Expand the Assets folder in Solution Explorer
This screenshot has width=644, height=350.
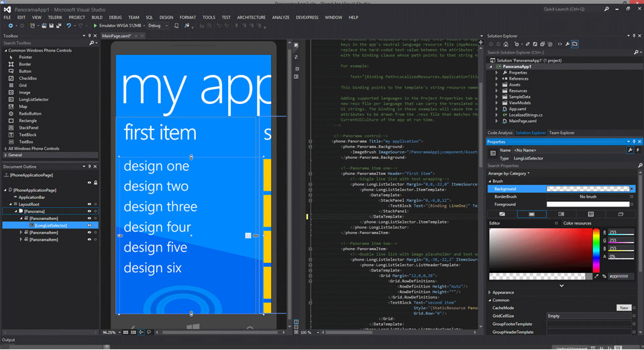point(496,84)
